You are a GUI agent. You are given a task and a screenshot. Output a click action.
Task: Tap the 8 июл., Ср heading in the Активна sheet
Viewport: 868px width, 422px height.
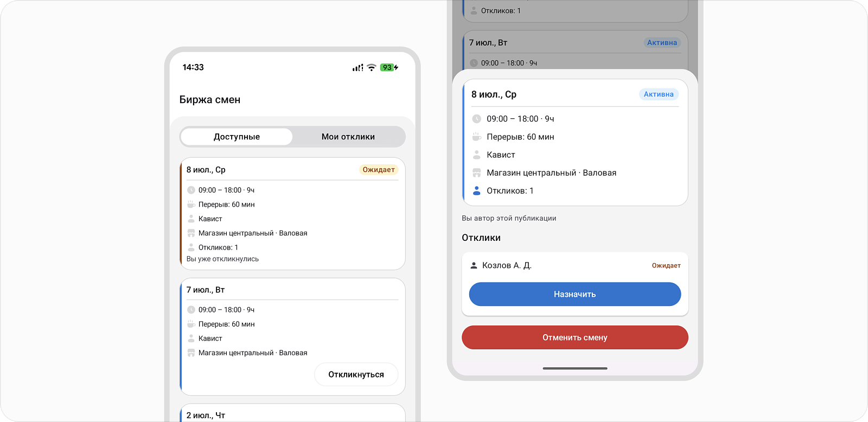click(494, 94)
